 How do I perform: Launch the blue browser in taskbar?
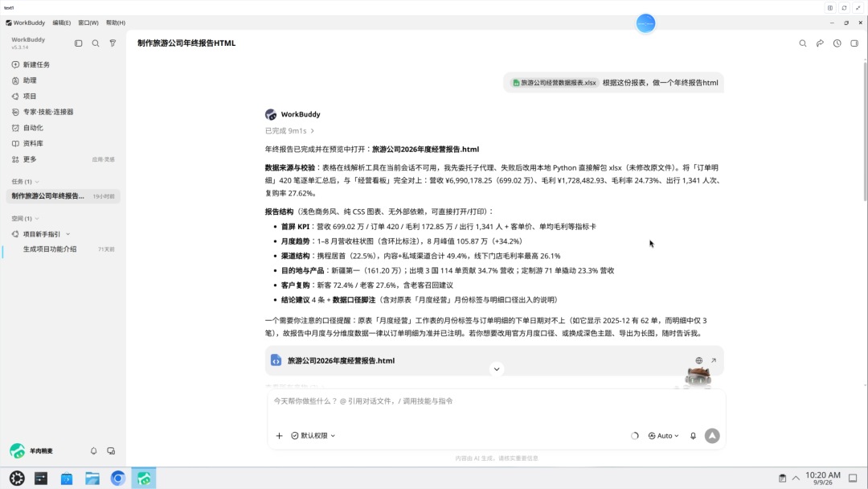pos(118,479)
